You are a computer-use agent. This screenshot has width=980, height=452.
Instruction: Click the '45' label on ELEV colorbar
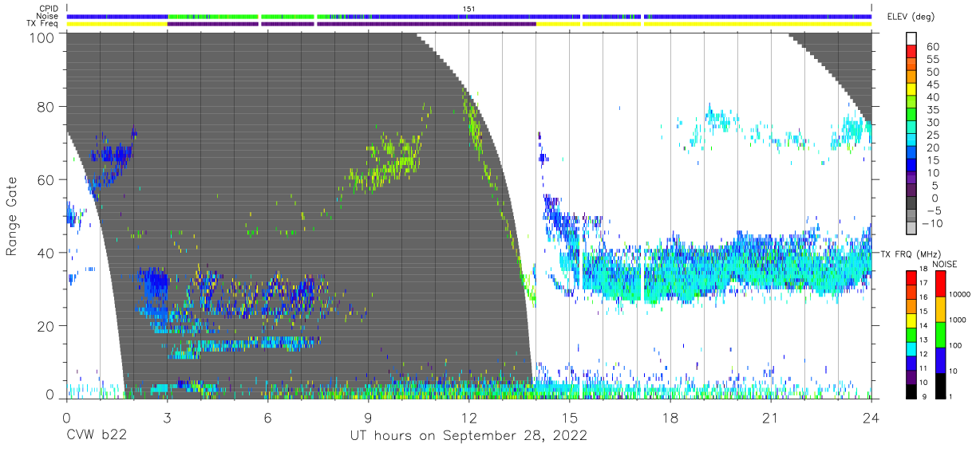pos(933,85)
